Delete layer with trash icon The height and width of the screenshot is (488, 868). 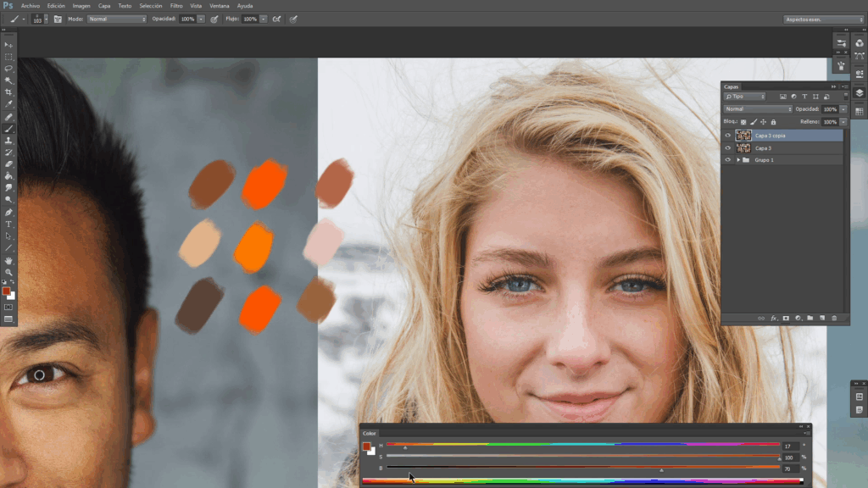point(834,319)
